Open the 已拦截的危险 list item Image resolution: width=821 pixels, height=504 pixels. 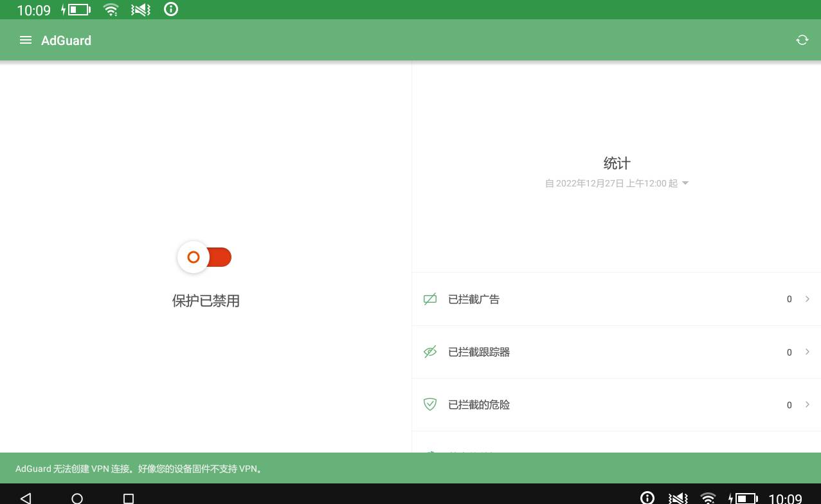pos(479,404)
